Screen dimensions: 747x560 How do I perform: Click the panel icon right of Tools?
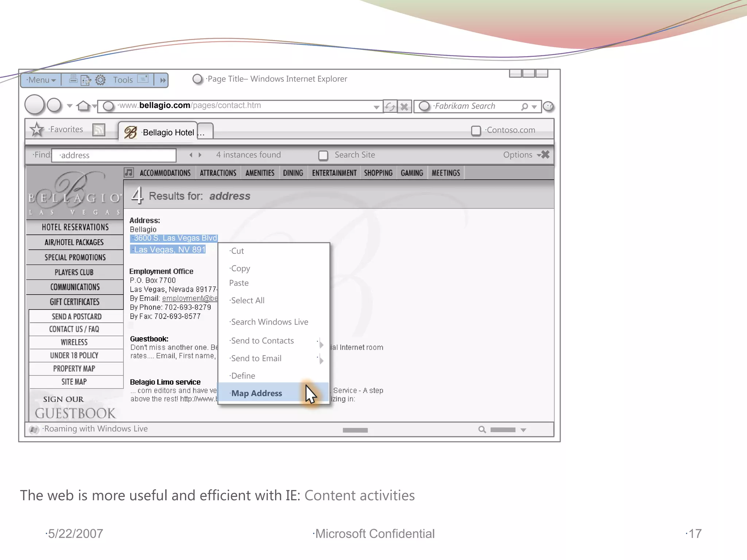[x=143, y=79]
